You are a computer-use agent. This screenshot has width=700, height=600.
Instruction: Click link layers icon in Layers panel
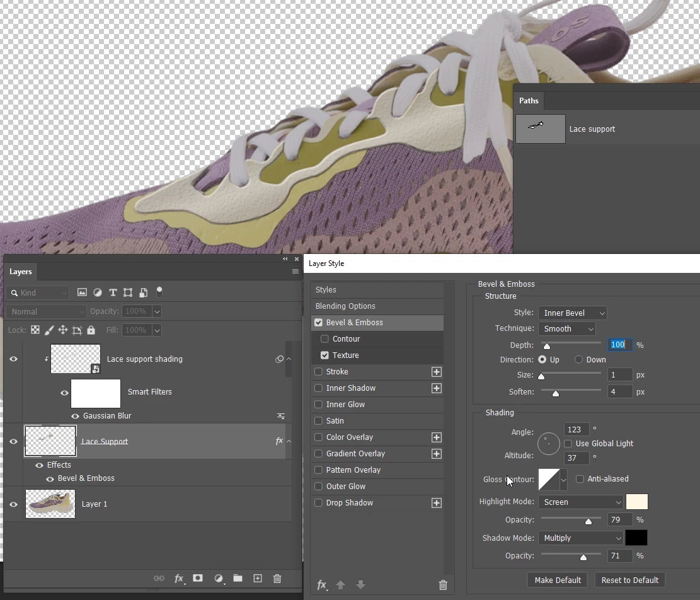tap(159, 578)
